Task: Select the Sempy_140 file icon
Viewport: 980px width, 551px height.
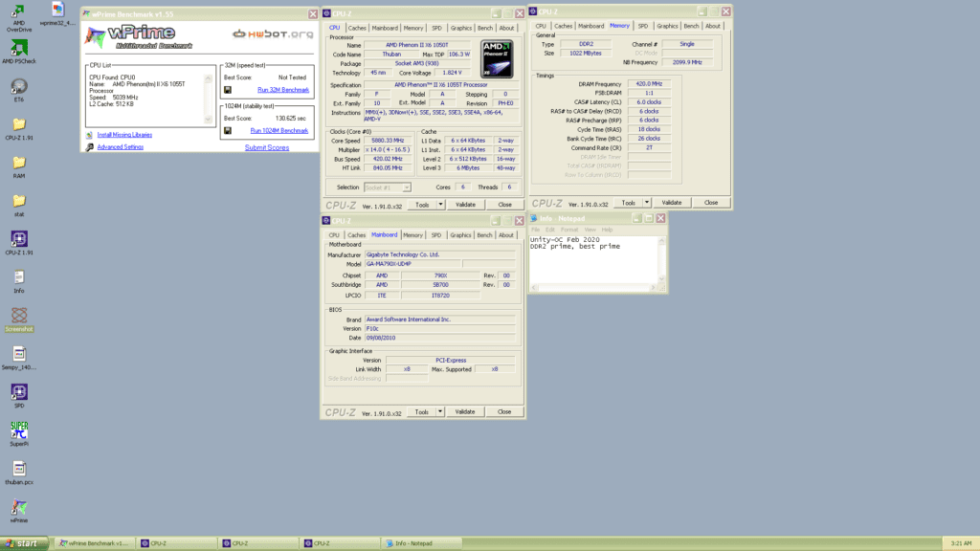Action: click(x=19, y=358)
